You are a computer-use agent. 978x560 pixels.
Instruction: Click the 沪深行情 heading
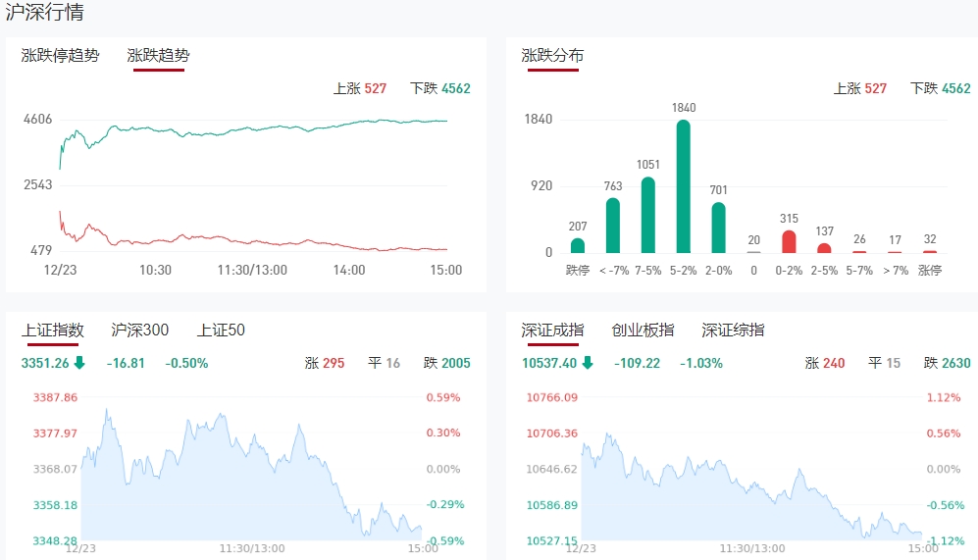coord(44,12)
